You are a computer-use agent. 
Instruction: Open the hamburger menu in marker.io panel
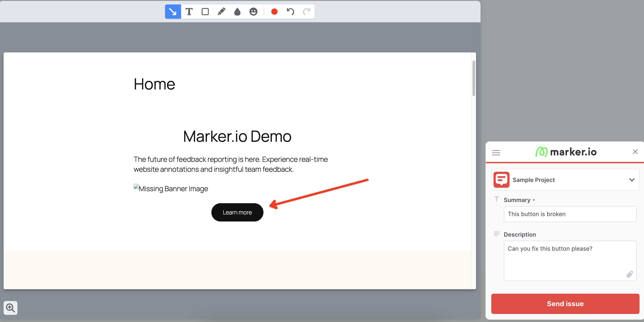click(x=496, y=153)
